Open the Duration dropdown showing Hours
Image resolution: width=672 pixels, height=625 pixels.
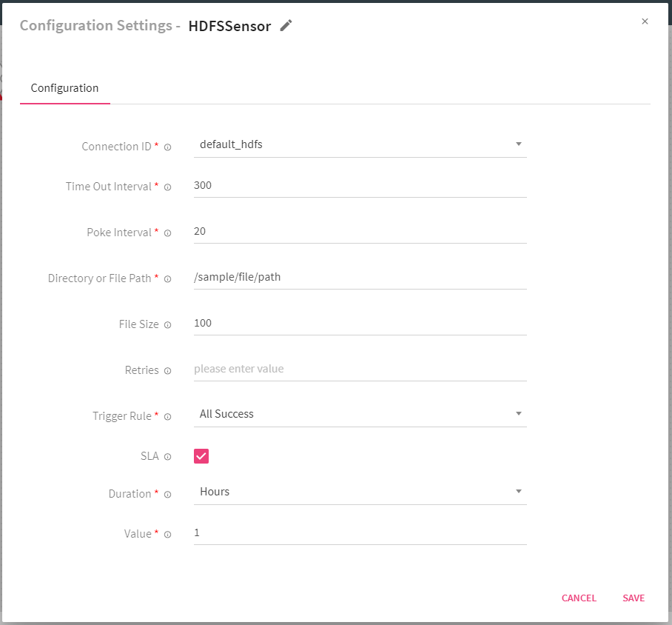(x=360, y=492)
